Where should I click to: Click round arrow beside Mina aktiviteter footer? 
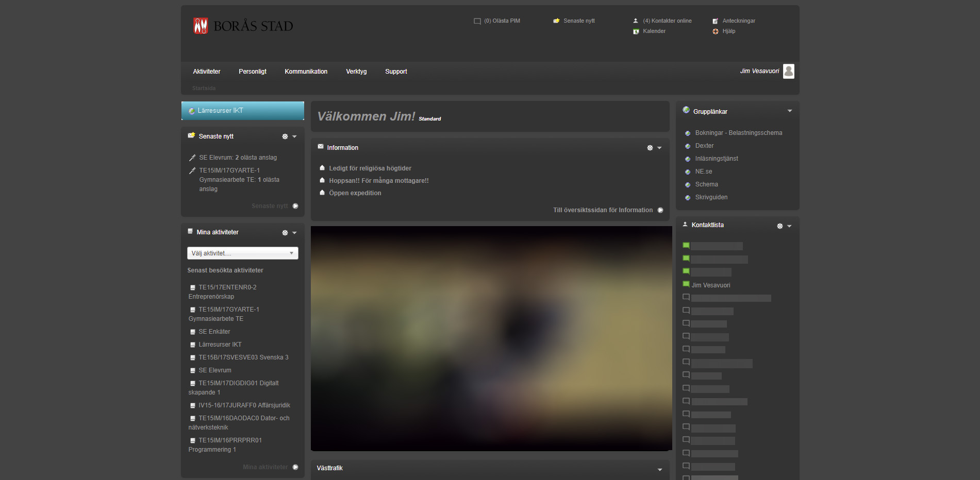tap(295, 467)
